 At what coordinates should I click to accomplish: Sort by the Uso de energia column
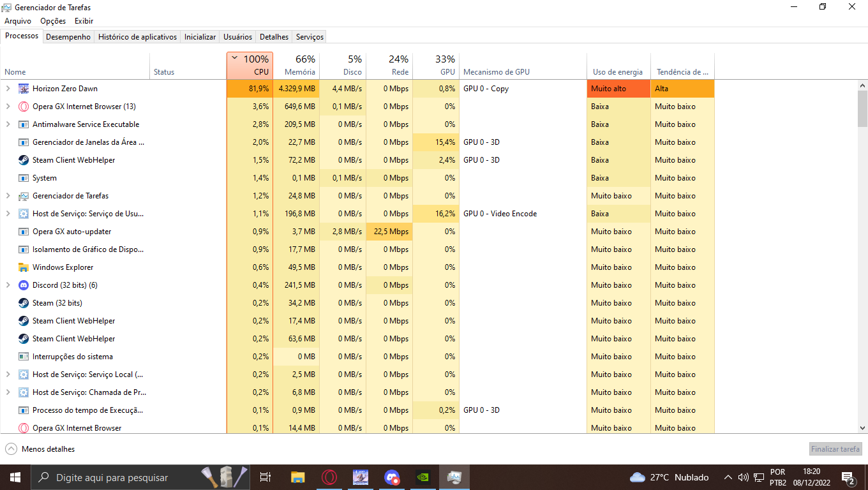point(618,66)
